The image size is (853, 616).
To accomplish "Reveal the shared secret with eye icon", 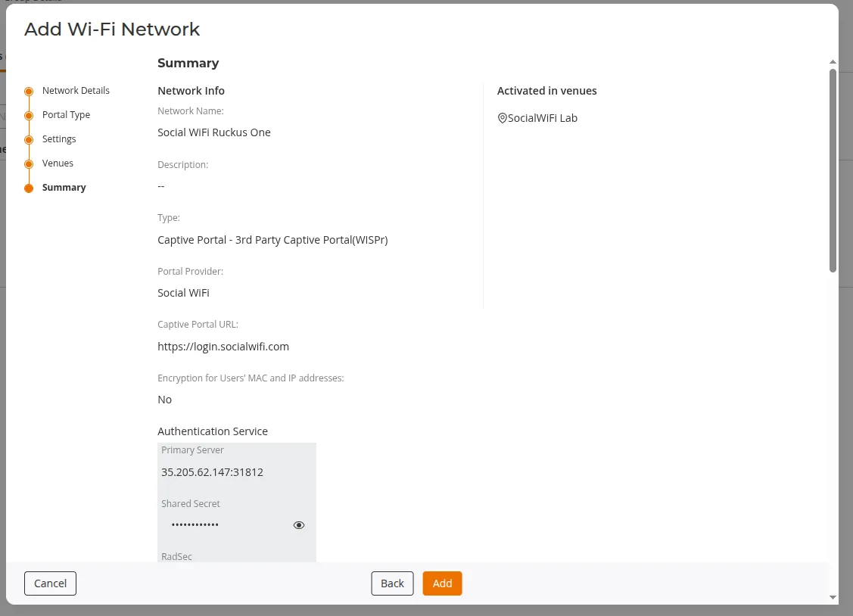I will click(x=299, y=525).
